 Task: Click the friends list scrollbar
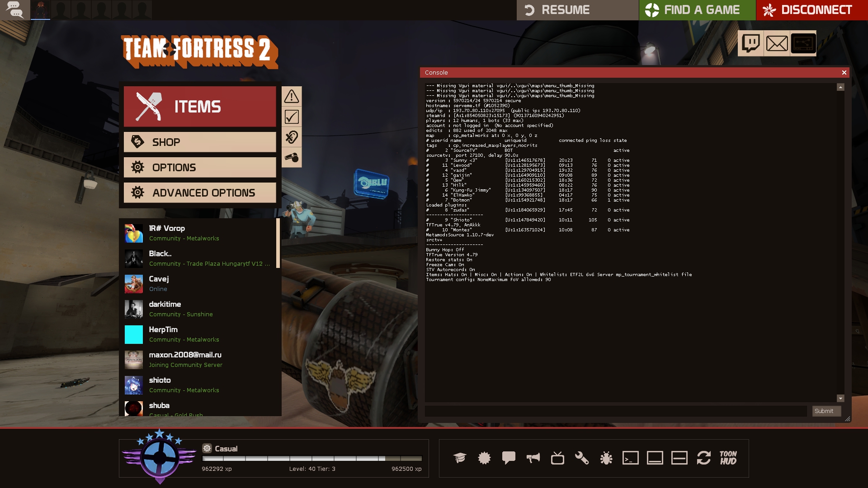(x=278, y=243)
